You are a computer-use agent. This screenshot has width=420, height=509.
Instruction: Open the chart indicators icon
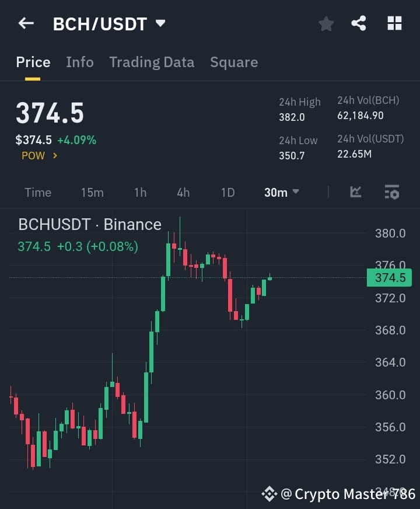tap(355, 192)
